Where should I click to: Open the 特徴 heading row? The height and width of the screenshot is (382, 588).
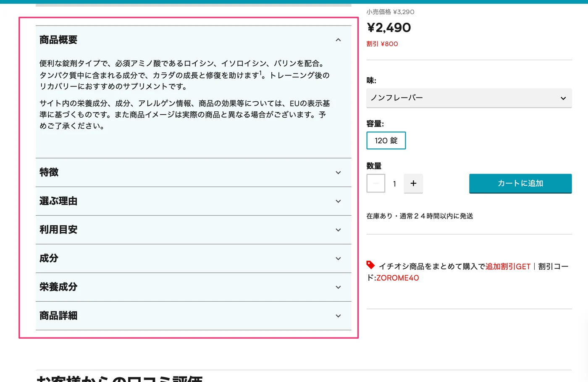(x=194, y=173)
